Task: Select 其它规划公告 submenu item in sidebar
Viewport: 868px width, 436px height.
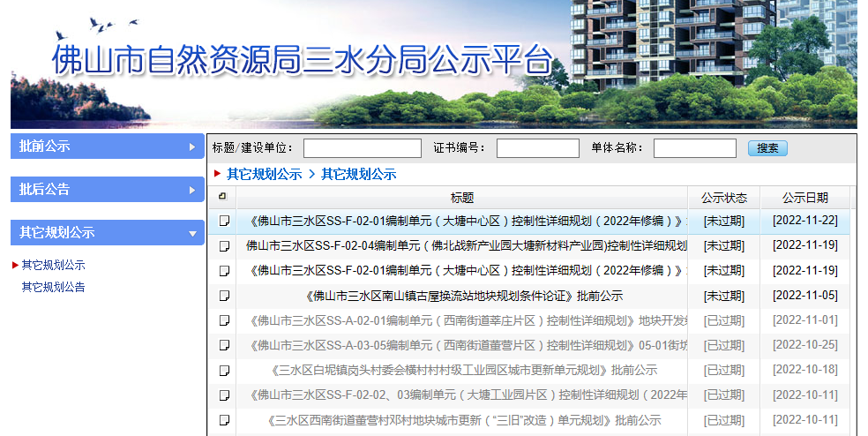Action: pos(54,287)
